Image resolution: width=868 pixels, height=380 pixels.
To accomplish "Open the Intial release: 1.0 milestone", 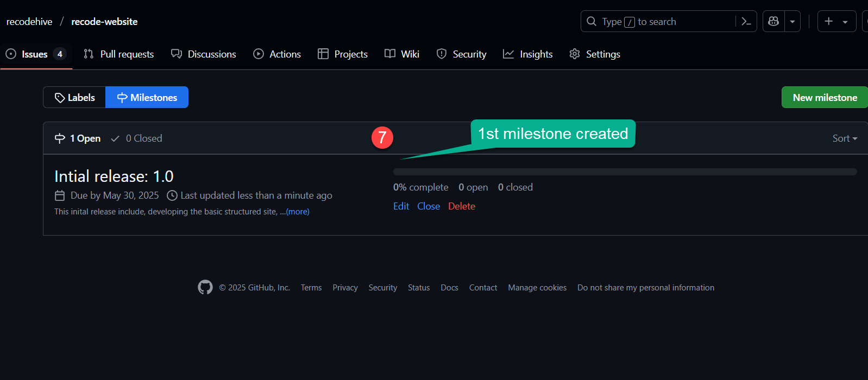I will click(x=114, y=176).
